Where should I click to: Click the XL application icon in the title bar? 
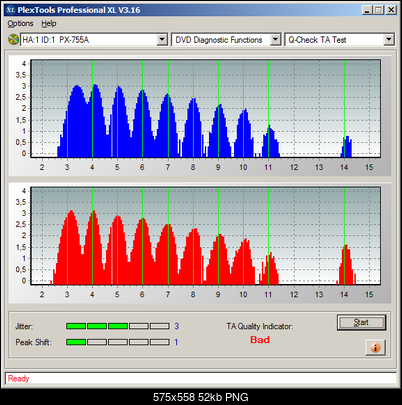tap(11, 10)
